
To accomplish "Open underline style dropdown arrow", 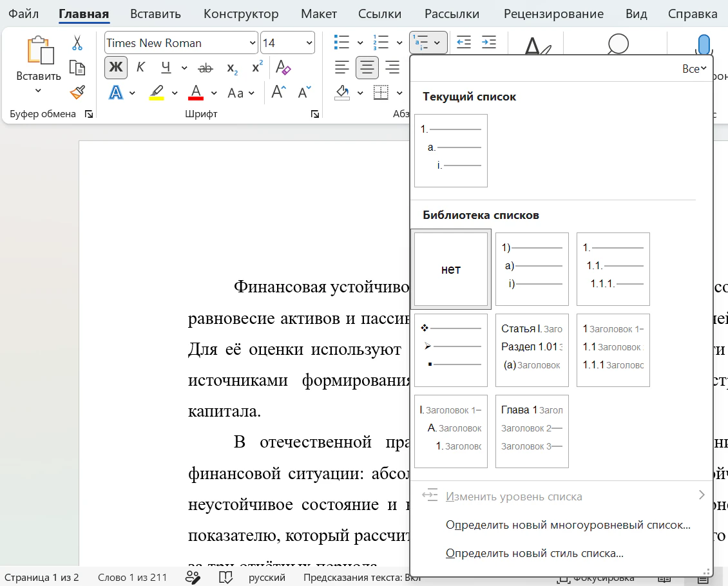I will pos(184,68).
